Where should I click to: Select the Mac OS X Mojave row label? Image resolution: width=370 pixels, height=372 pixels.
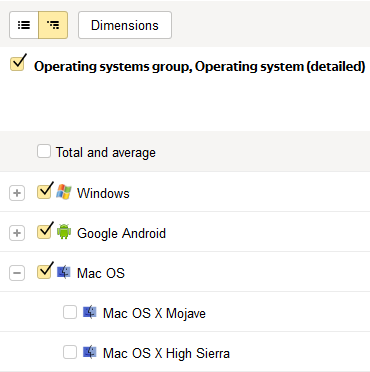(154, 313)
